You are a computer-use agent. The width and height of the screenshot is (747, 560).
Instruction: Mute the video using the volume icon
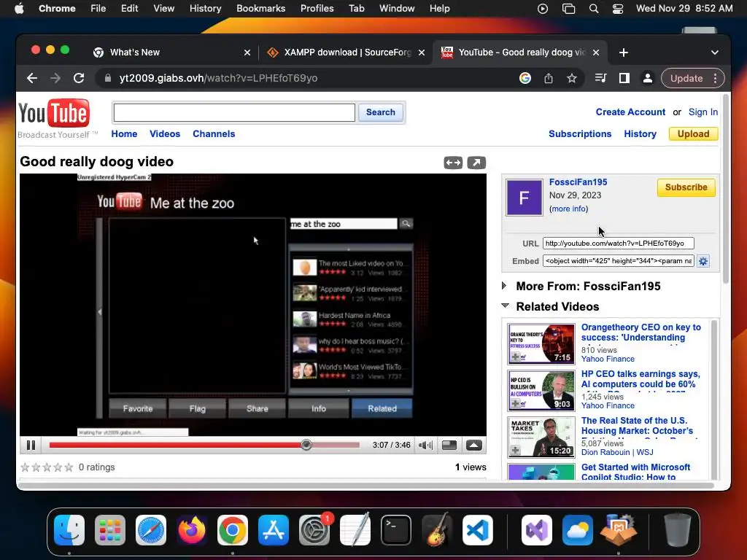[425, 446]
